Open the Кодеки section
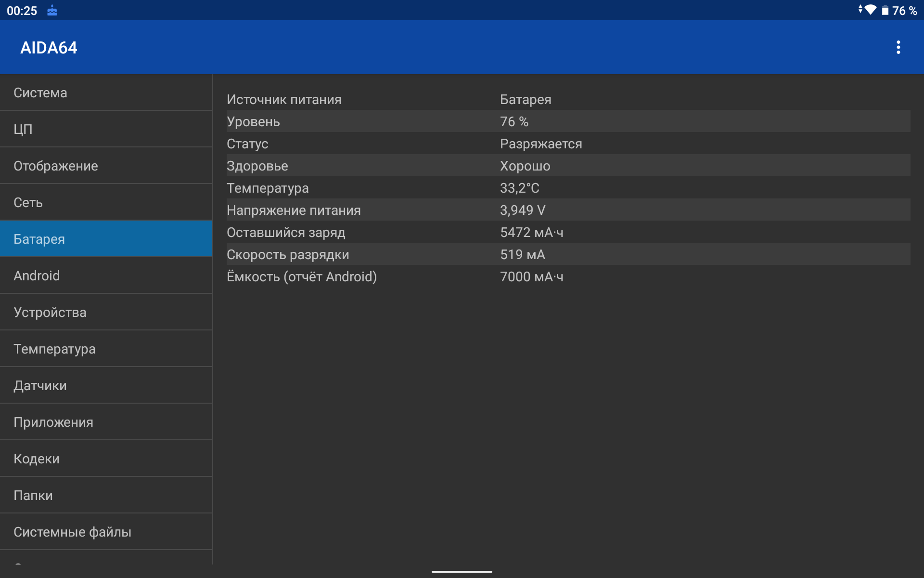Screen dimensions: 924x578 [x=106, y=459]
